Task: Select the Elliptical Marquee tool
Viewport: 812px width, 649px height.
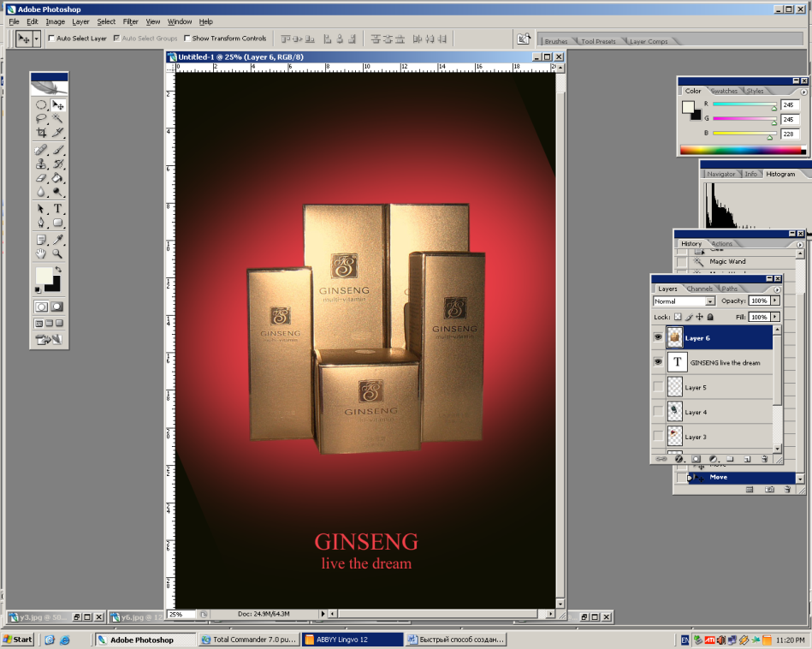Action: pyautogui.click(x=41, y=105)
